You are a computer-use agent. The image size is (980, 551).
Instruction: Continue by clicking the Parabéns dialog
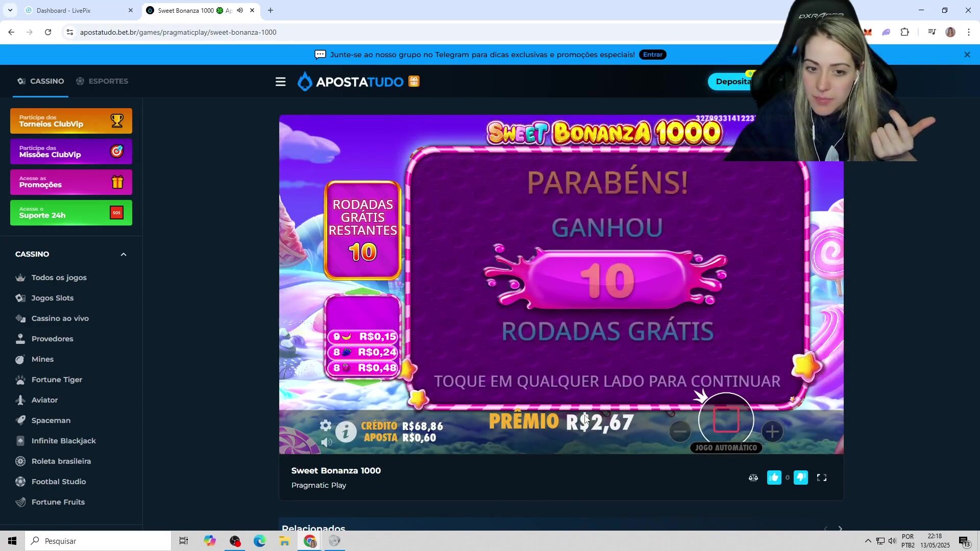click(x=607, y=278)
